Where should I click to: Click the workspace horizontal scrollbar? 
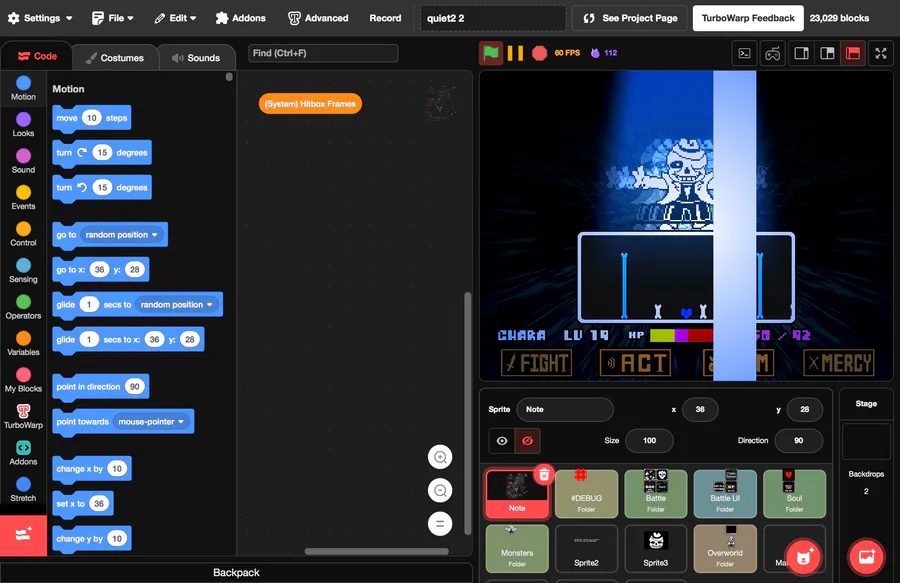pyautogui.click(x=377, y=551)
